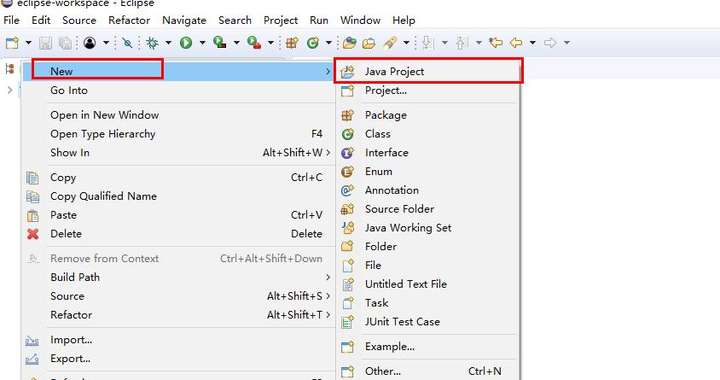Viewport: 720px width, 380px height.
Task: Choose Delete from context menu
Action: click(x=178, y=234)
